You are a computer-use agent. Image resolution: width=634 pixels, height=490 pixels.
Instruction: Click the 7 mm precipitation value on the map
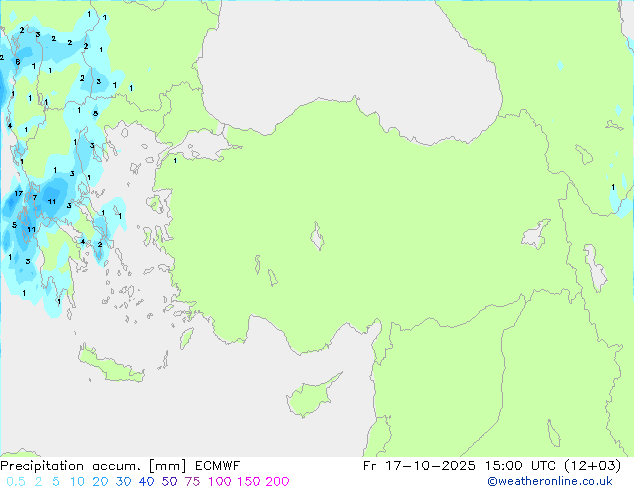click(35, 198)
